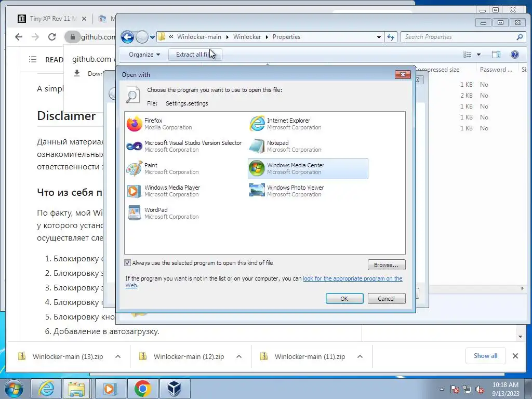Open README outline menu icon

[33, 59]
